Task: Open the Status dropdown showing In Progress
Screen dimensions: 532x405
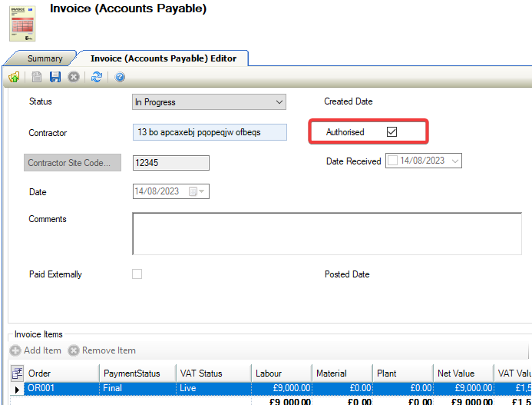Action: (279, 102)
